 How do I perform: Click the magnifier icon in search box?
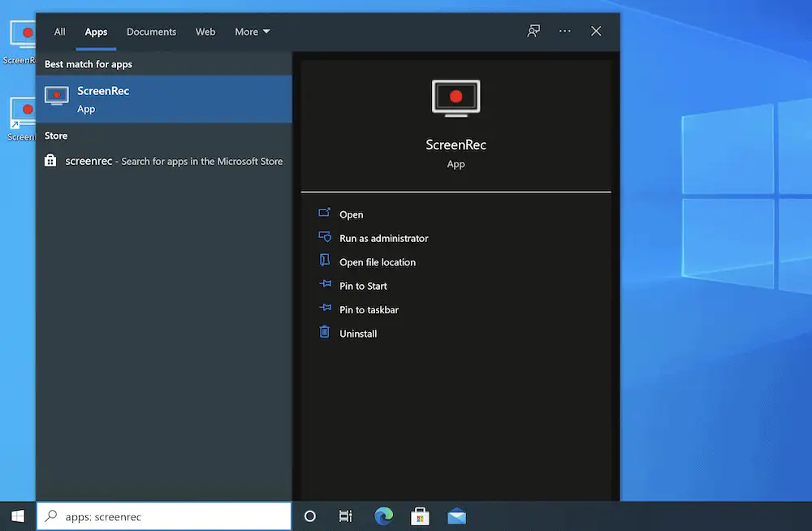click(x=50, y=516)
